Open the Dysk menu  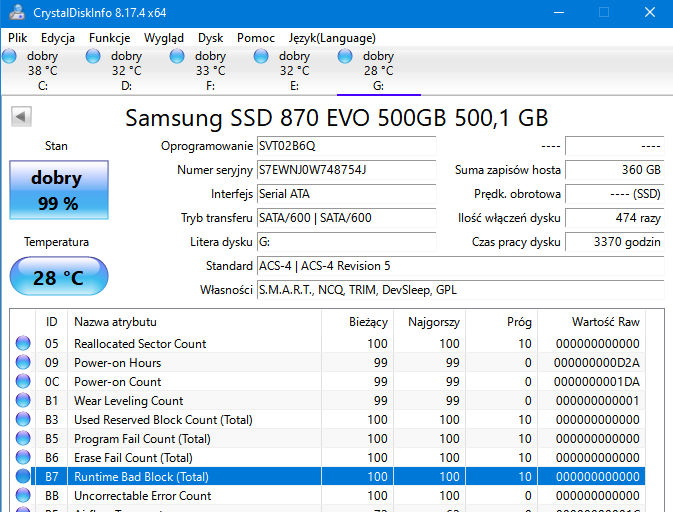click(x=210, y=38)
